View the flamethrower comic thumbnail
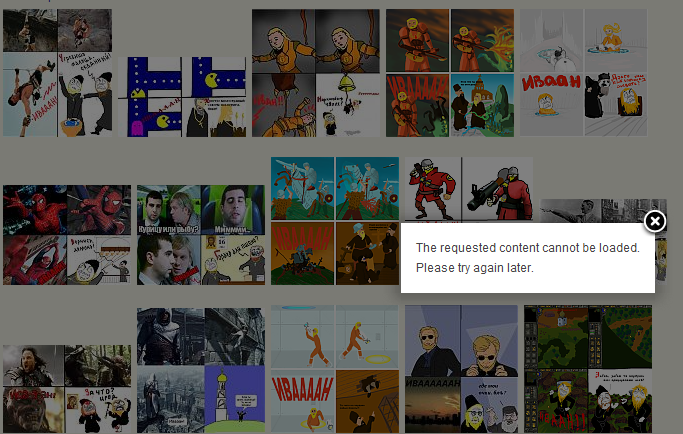This screenshot has width=683, height=434. coord(450,73)
